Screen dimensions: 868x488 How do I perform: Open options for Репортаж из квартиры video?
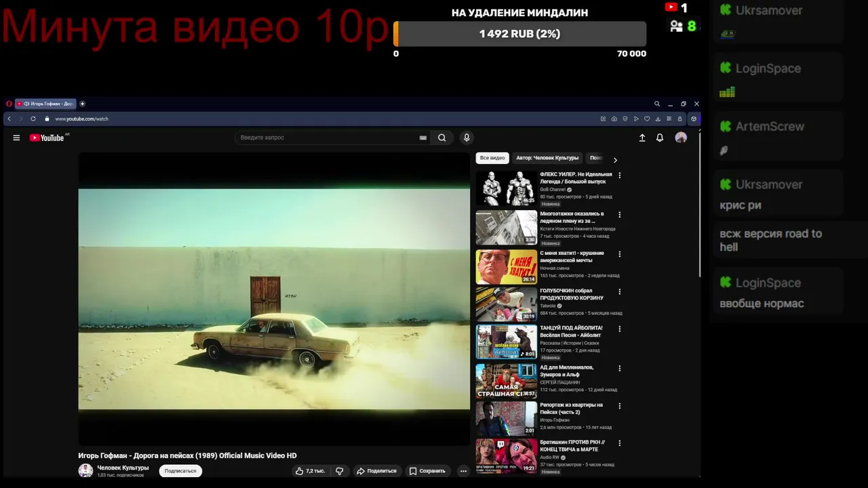click(619, 406)
